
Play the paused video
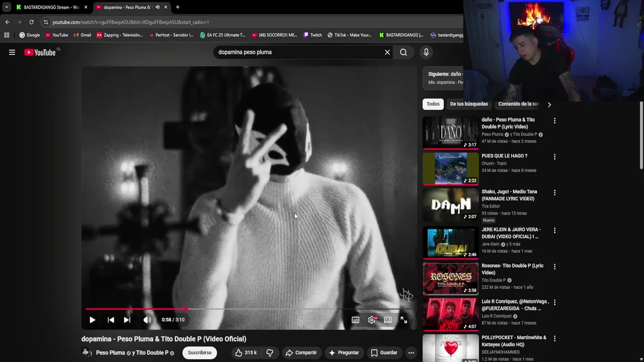[x=92, y=320]
